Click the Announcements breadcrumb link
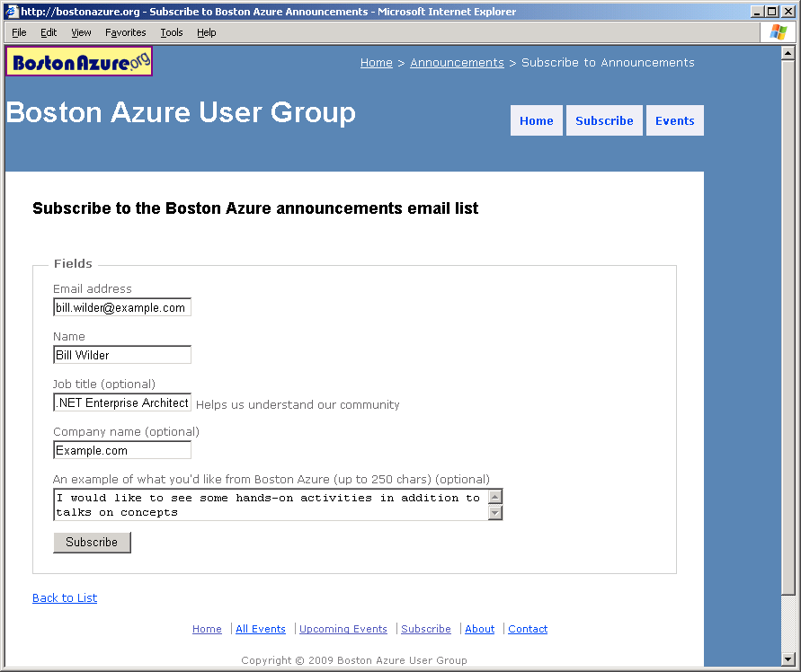Screen dimensions: 801x672 (x=457, y=63)
